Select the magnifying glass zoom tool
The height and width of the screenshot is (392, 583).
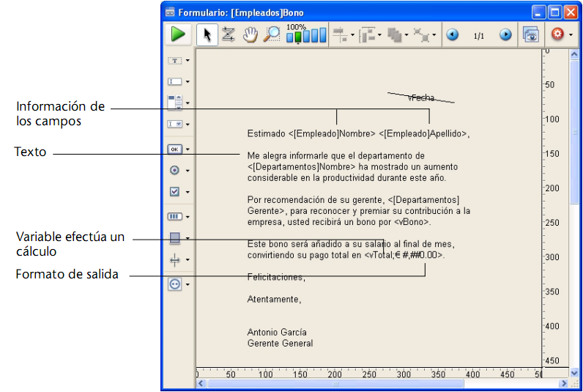click(x=272, y=34)
